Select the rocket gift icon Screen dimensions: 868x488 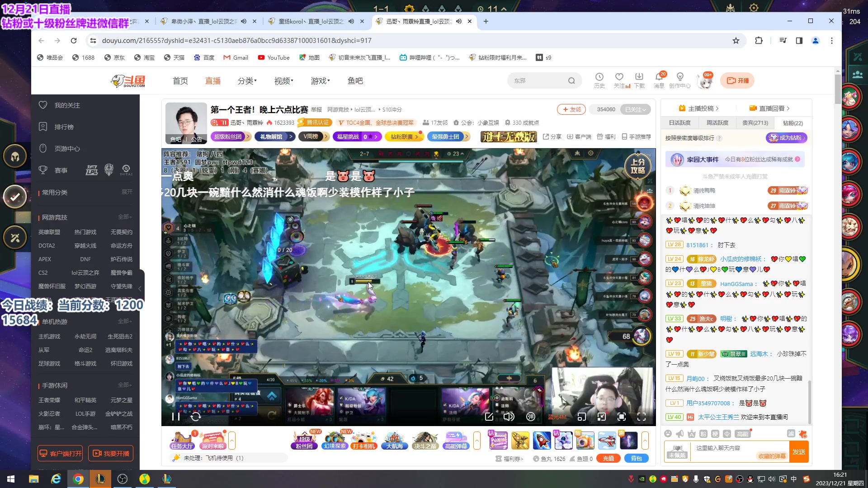(542, 440)
